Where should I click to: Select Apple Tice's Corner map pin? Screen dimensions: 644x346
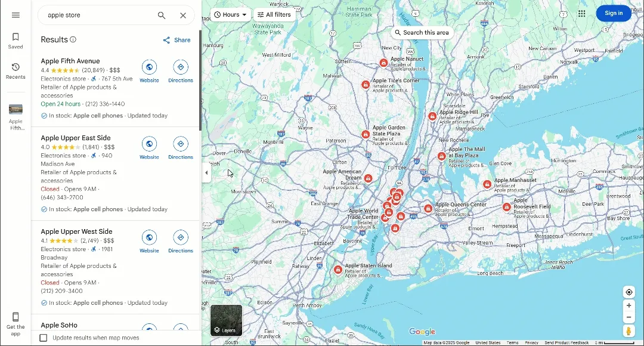click(366, 85)
